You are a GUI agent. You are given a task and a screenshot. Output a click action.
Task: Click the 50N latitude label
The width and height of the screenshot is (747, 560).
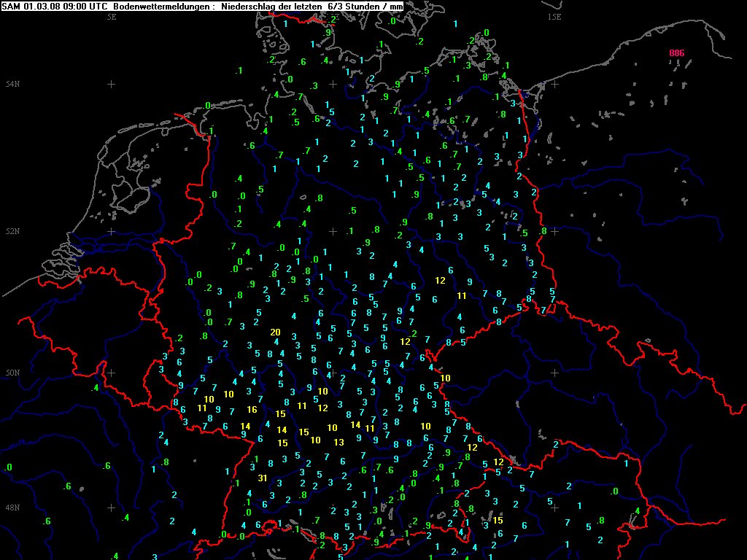point(11,373)
